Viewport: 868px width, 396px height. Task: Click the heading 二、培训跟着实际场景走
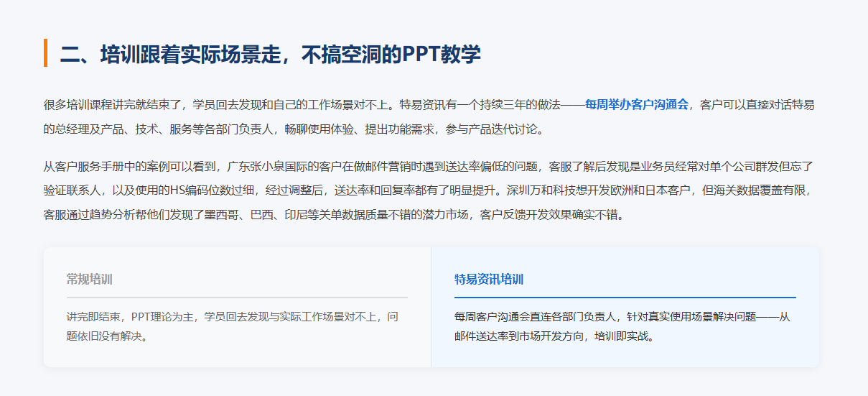[x=270, y=54]
